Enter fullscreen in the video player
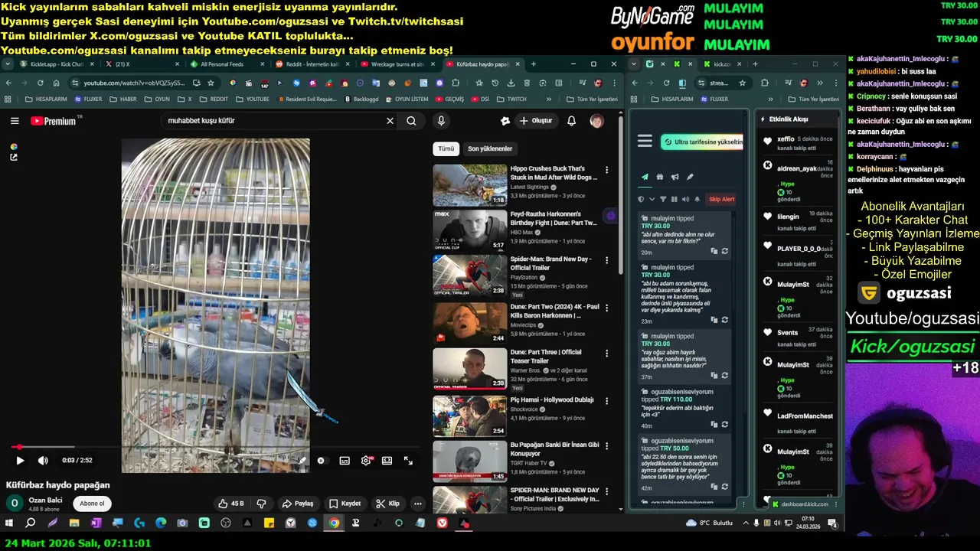This screenshot has width=980, height=551. pyautogui.click(x=408, y=461)
